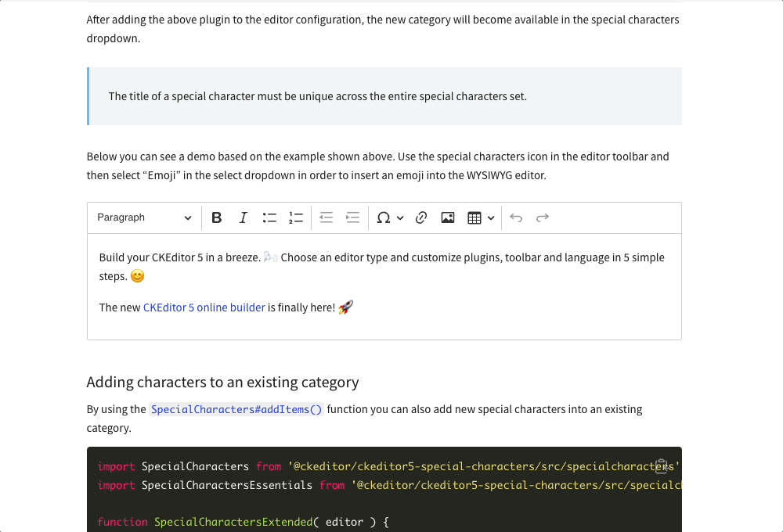Image resolution: width=783 pixels, height=532 pixels.
Task: Click the Increase Indent icon
Action: pyautogui.click(x=352, y=217)
